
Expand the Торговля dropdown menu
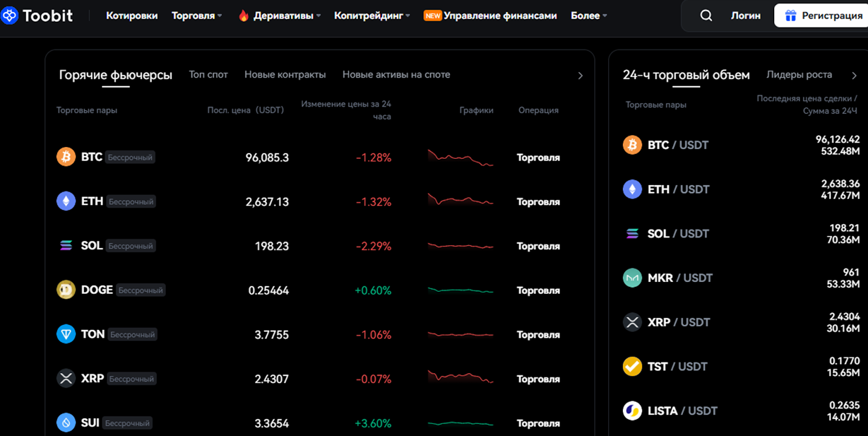[x=196, y=16]
